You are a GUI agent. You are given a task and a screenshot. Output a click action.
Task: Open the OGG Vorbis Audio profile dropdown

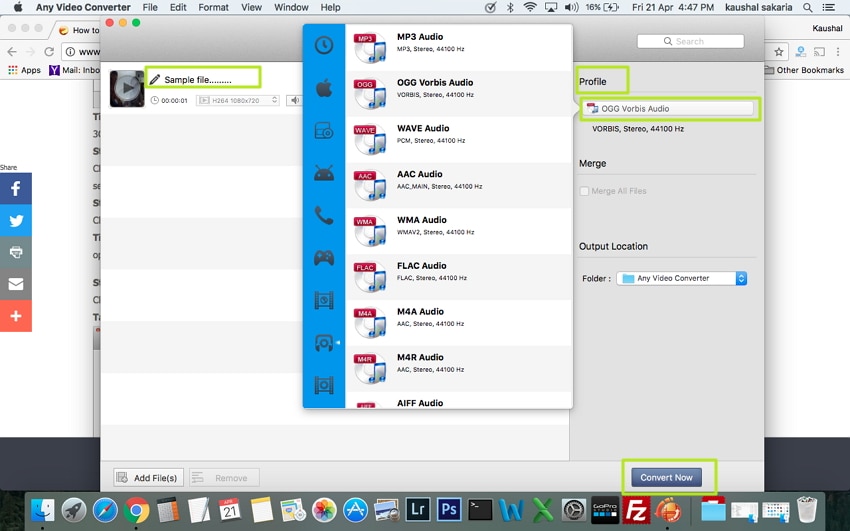pyautogui.click(x=668, y=108)
